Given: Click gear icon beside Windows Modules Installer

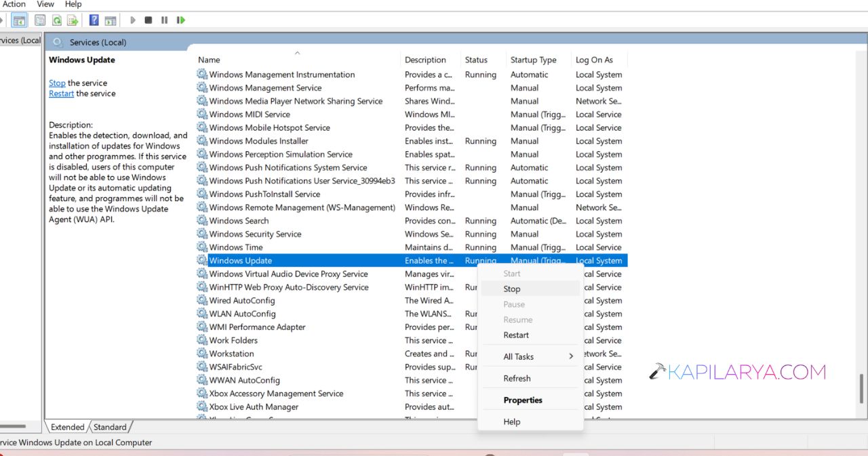Looking at the screenshot, I should tap(202, 141).
